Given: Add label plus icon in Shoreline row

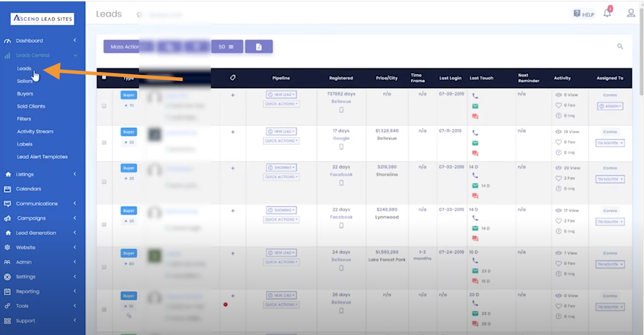Looking at the screenshot, I should coord(233,168).
